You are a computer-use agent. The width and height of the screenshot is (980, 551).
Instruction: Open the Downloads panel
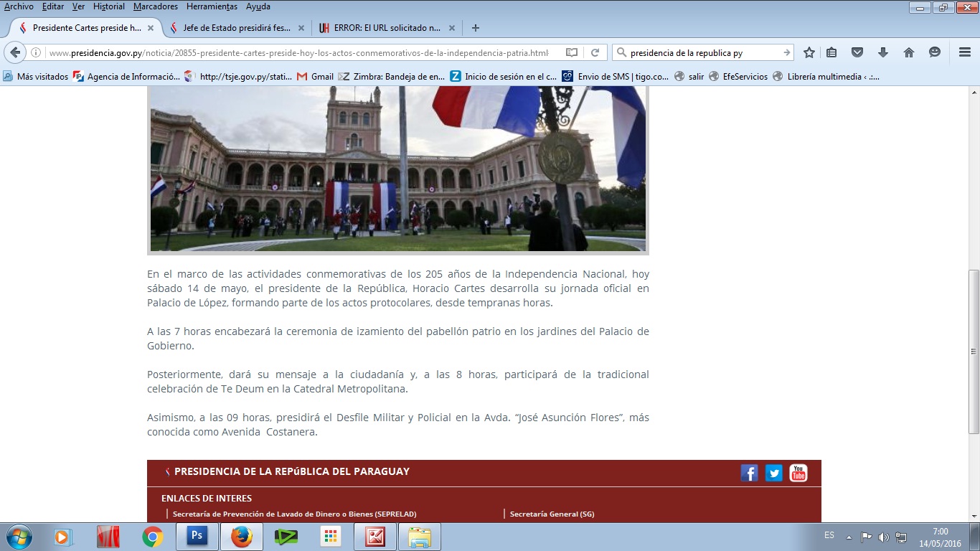(883, 52)
